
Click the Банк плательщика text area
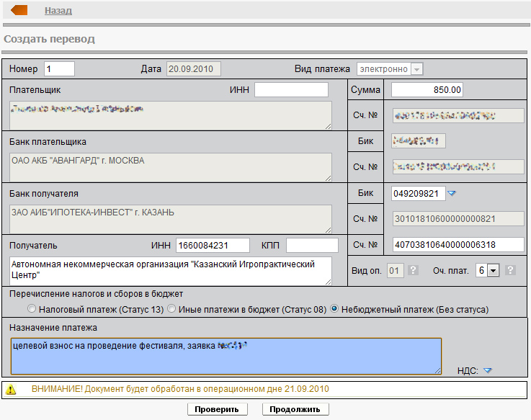171,167
